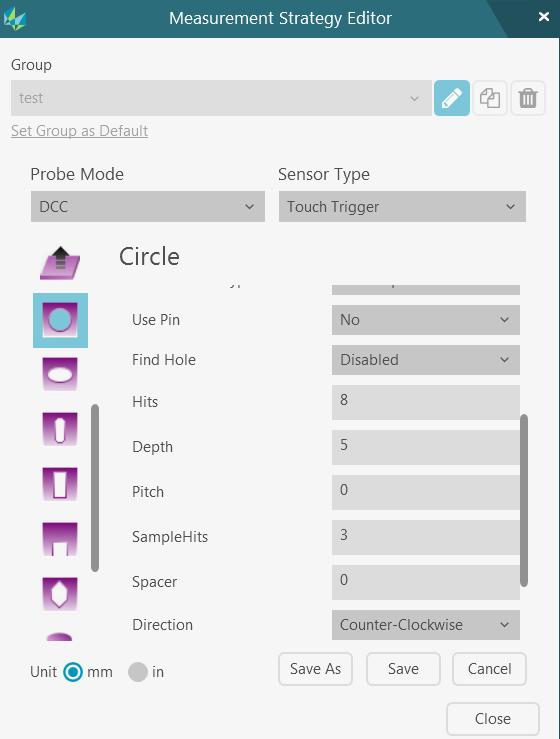Image resolution: width=560 pixels, height=739 pixels.
Task: Expand the Find Hole dropdown
Action: [426, 360]
